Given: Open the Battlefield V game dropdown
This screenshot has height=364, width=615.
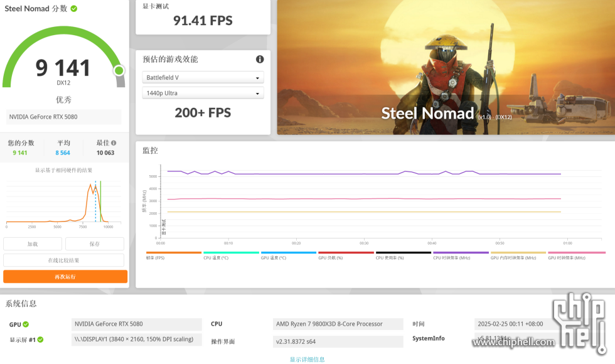Looking at the screenshot, I should point(203,78).
